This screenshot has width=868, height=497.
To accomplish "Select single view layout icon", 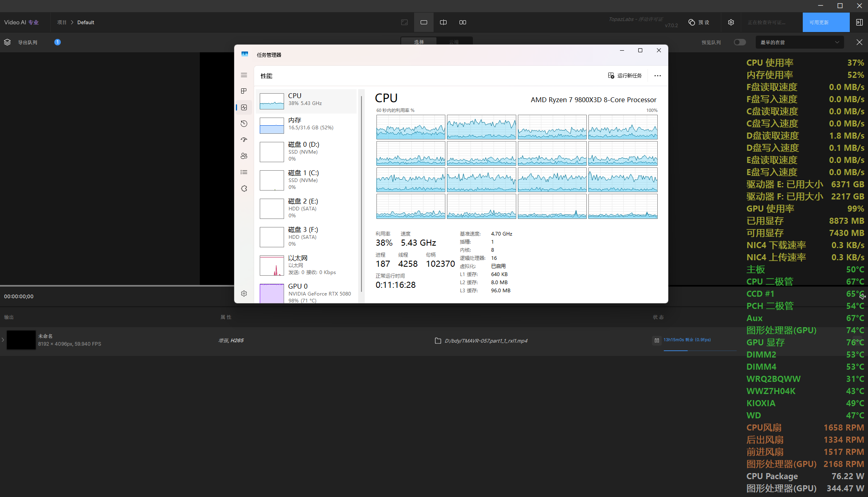I will point(424,22).
